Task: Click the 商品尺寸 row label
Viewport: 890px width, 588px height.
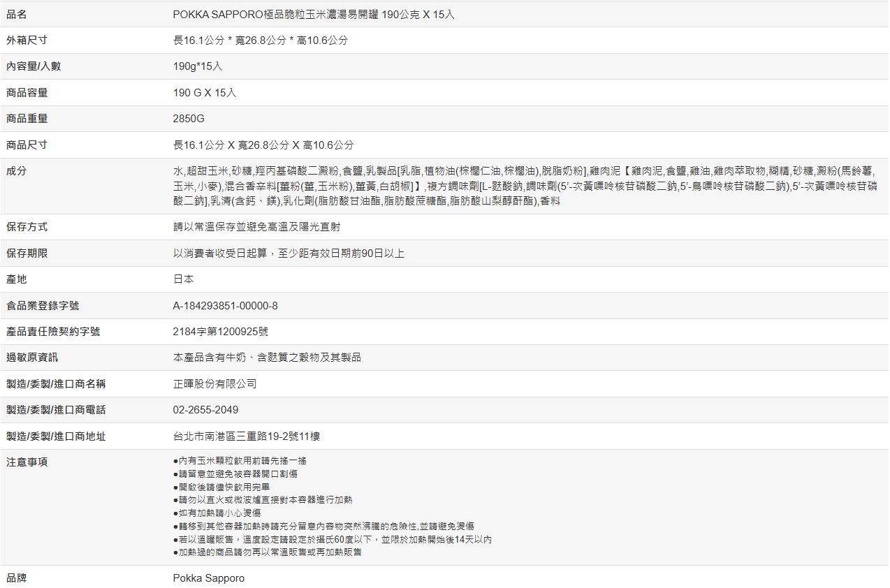Action: [x=27, y=145]
